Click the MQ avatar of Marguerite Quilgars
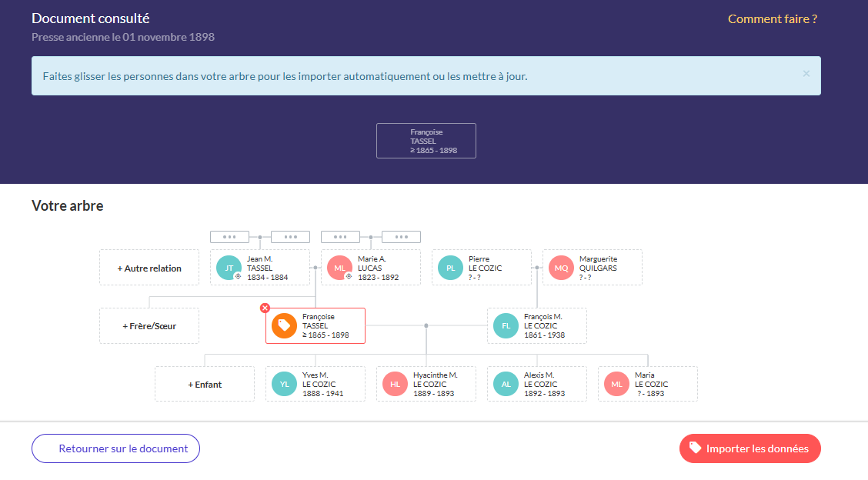868x480 pixels. [x=562, y=268]
